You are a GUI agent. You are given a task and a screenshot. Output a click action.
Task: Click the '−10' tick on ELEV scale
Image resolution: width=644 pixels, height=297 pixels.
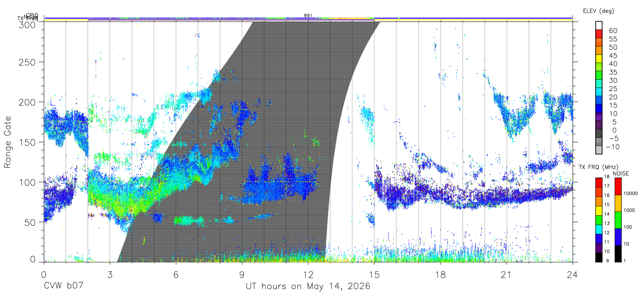click(x=614, y=147)
